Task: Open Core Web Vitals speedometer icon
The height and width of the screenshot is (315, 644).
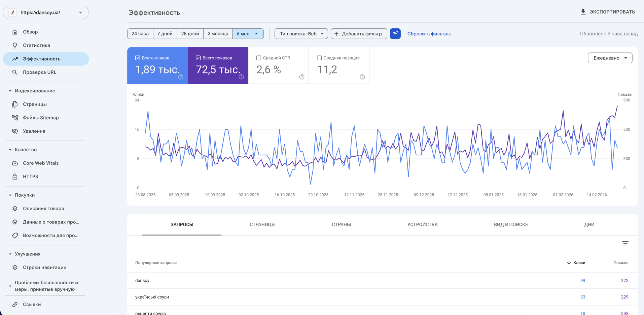Action: click(x=15, y=163)
